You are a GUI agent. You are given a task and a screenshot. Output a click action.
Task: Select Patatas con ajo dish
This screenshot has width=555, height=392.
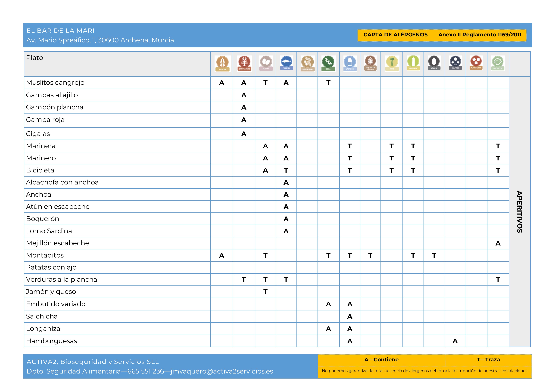pos(51,268)
